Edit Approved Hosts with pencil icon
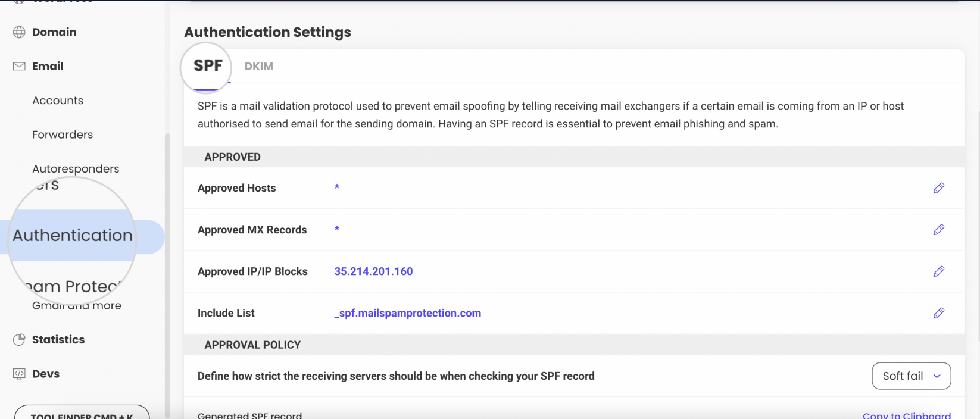The height and width of the screenshot is (419, 980). (x=939, y=188)
